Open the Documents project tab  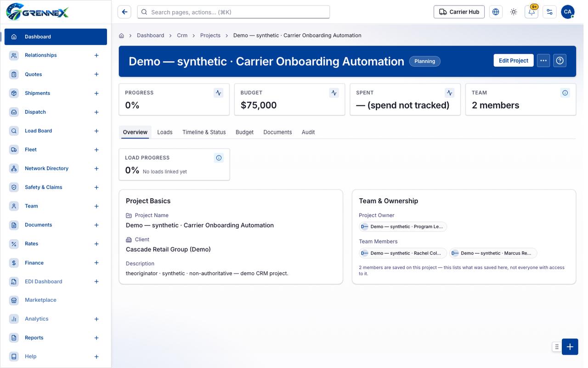tap(277, 132)
